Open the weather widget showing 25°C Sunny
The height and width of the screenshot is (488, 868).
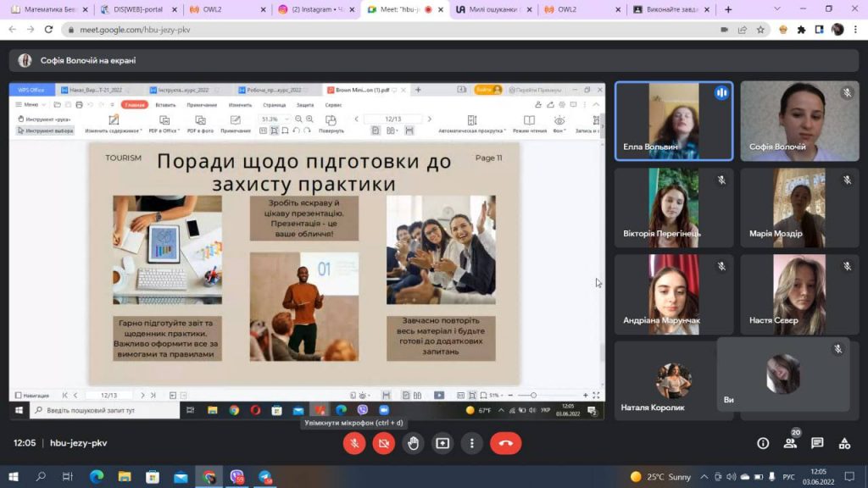(661, 477)
